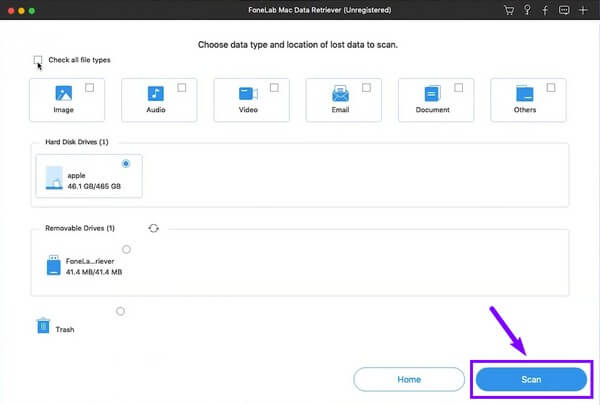
Task: Open the shopping cart purchase icon
Action: click(x=509, y=10)
